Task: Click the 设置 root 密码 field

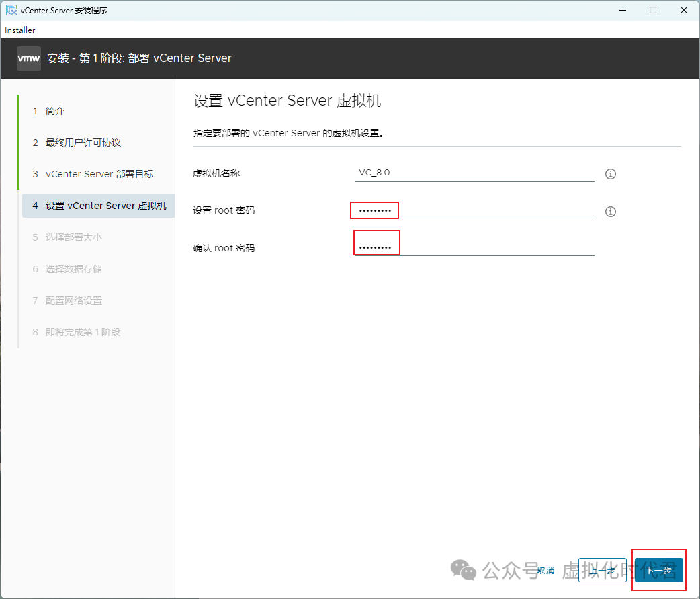Action: [474, 210]
